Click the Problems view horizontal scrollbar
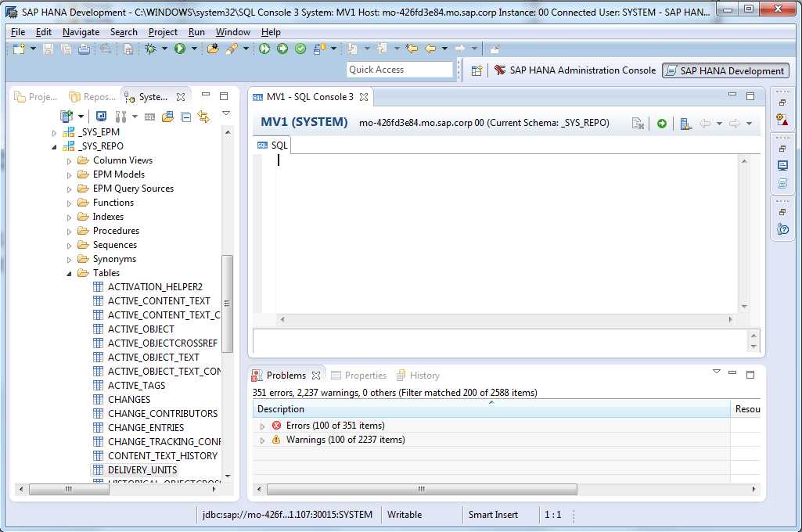The width and height of the screenshot is (802, 532). pos(422,489)
